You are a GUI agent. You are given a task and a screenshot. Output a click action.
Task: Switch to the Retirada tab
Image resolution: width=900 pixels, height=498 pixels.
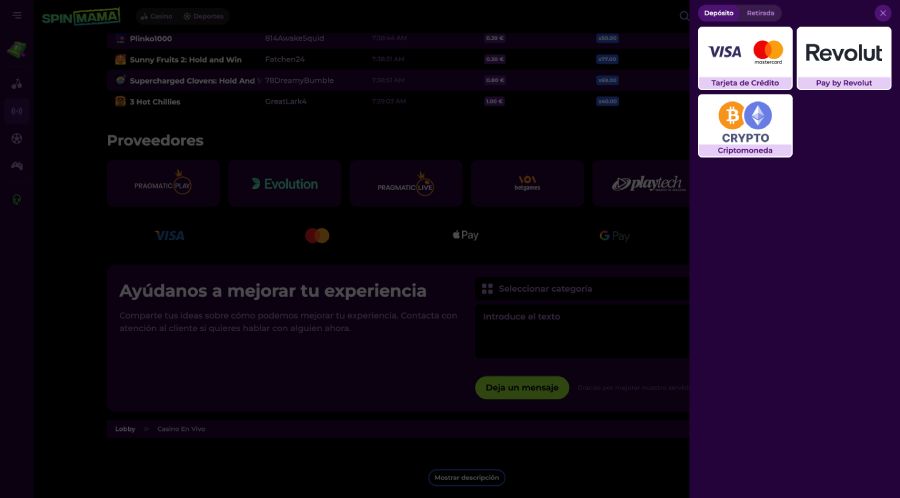click(760, 13)
